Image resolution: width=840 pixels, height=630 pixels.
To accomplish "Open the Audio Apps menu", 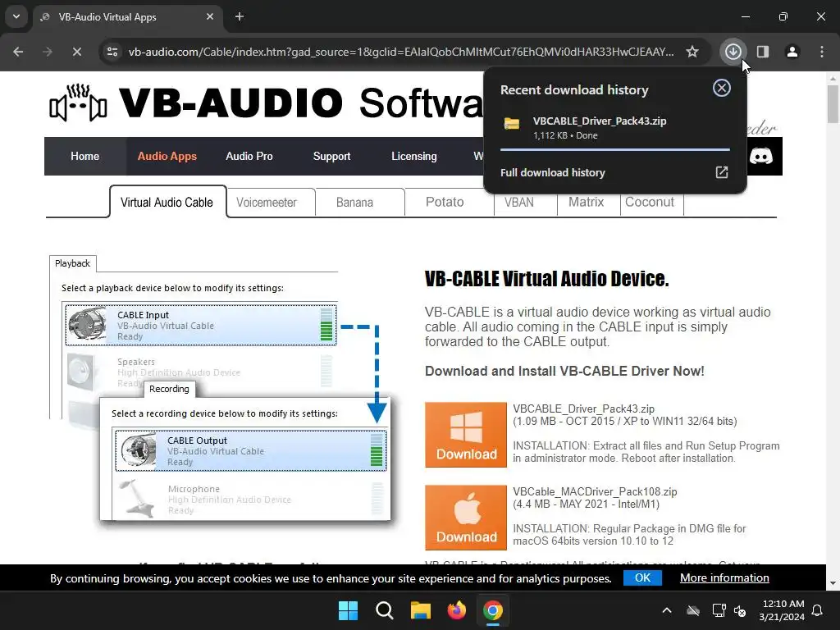I will (167, 156).
